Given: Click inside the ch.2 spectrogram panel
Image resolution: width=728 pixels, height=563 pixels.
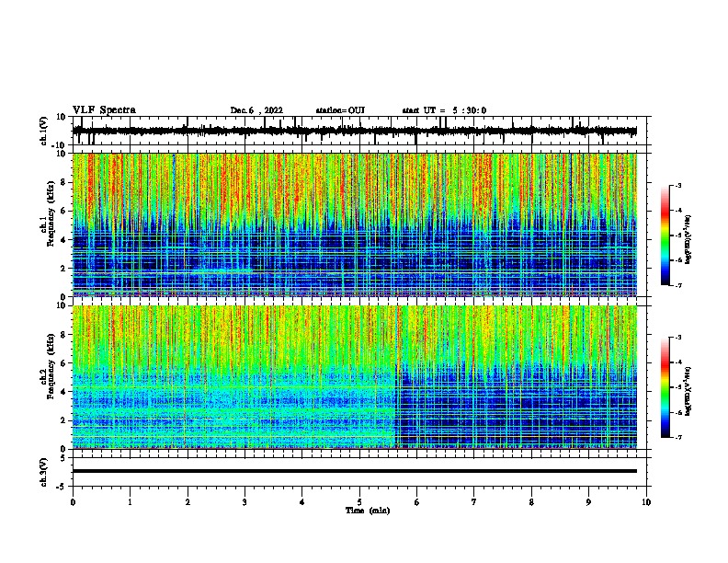Looking at the screenshot, I should point(355,377).
